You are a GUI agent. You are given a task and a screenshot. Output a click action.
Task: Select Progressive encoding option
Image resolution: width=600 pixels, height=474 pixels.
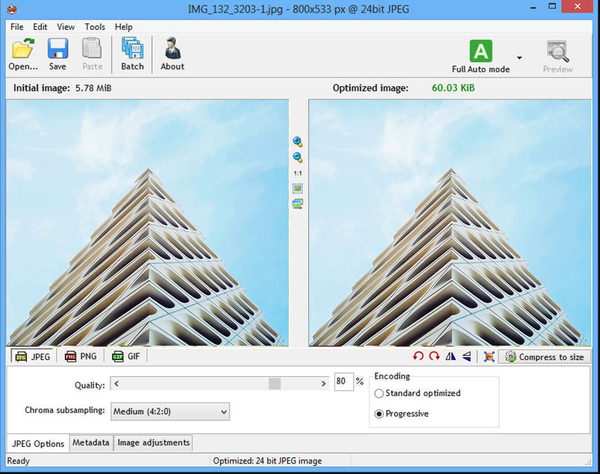(x=379, y=413)
